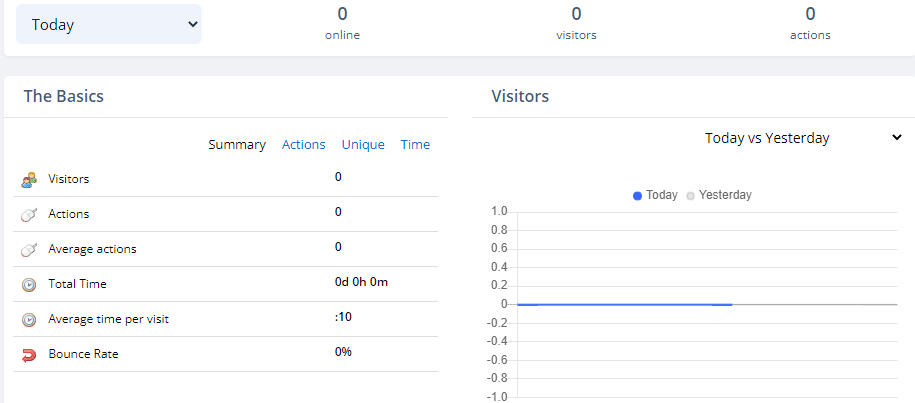Screen dimensions: 915x403
Task: Toggle the Today series in chart legend
Action: (x=655, y=195)
